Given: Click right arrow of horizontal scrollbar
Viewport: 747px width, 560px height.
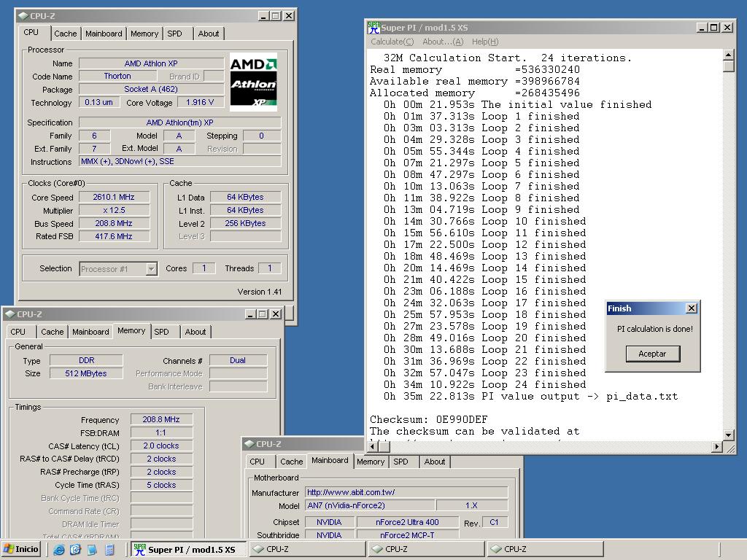Looking at the screenshot, I should coord(717,447).
